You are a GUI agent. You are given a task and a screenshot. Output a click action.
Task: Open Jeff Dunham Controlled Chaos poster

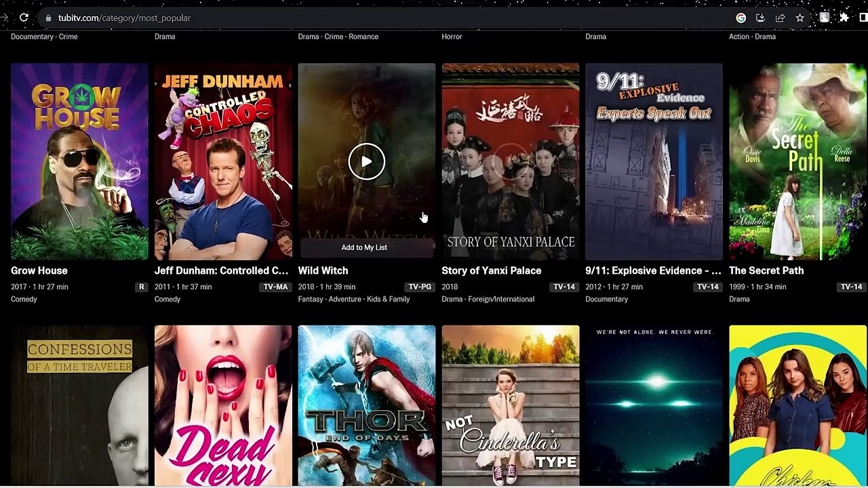pos(223,161)
